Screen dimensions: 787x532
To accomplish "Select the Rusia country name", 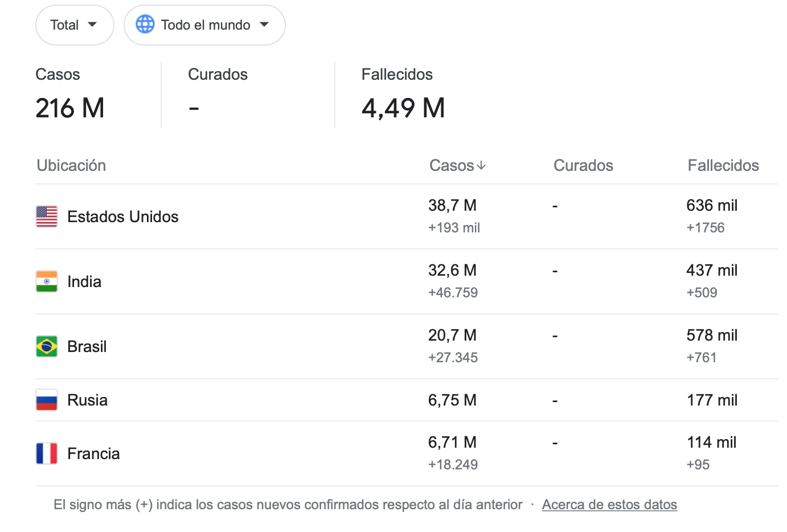I will point(87,400).
